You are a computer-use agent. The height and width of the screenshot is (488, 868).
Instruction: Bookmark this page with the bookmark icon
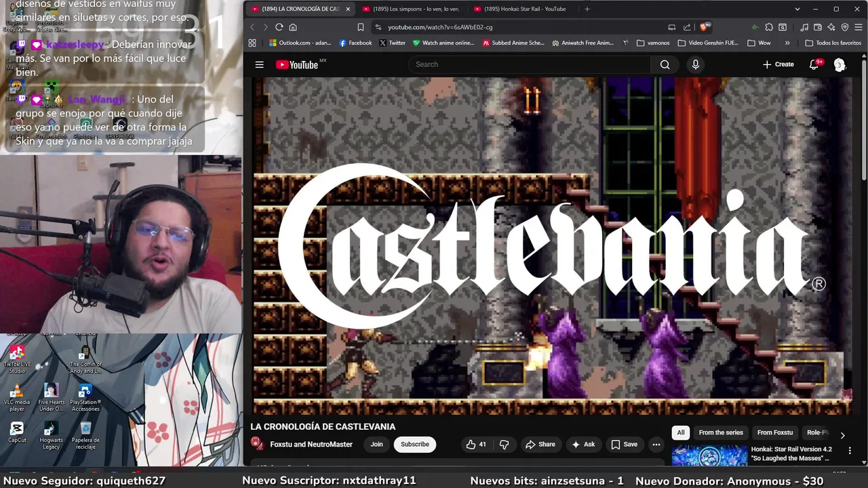pyautogui.click(x=360, y=27)
